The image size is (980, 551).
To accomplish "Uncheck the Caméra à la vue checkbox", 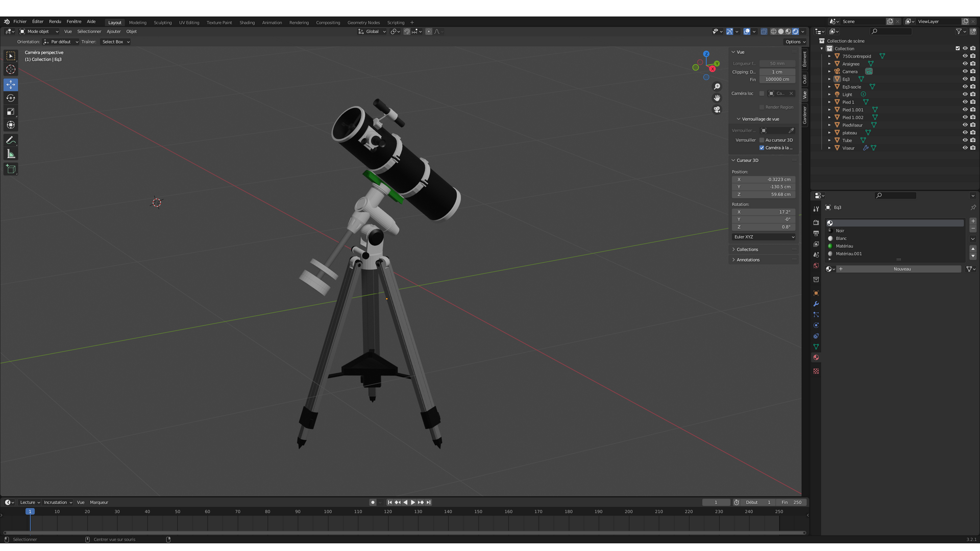I will (762, 148).
